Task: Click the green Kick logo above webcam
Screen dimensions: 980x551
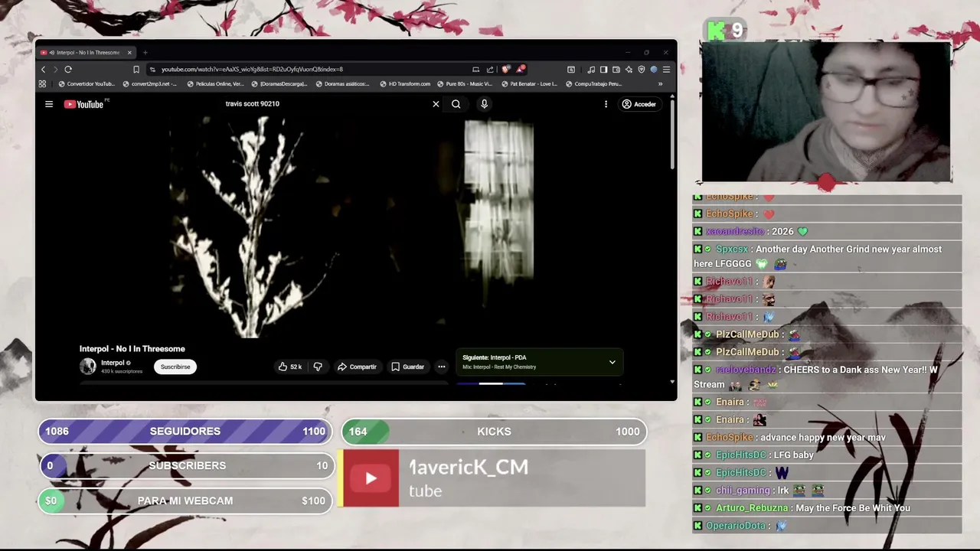Action: [717, 31]
